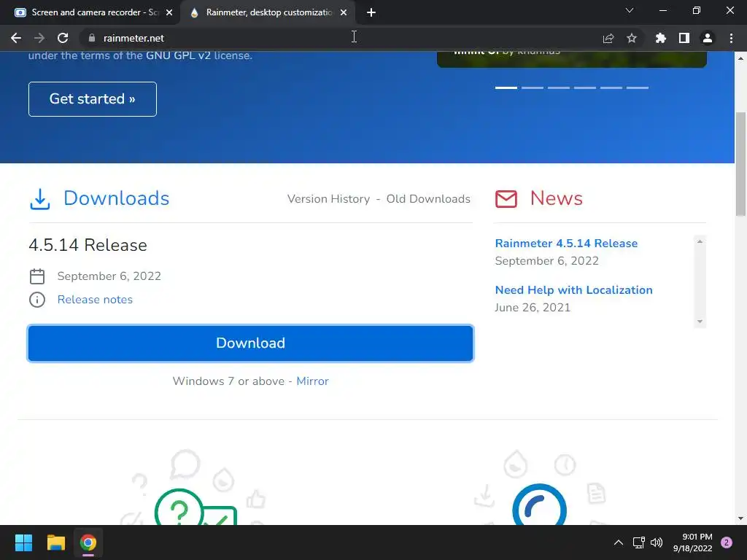Open the Windows Start menu
This screenshot has height=560, width=747.
23,542
